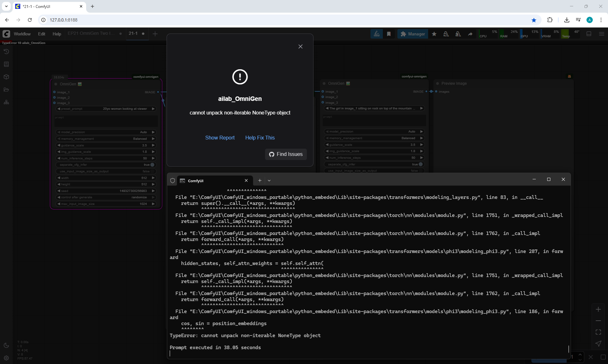Open the queue history sidebar icon
This screenshot has height=364, width=608.
point(6,52)
